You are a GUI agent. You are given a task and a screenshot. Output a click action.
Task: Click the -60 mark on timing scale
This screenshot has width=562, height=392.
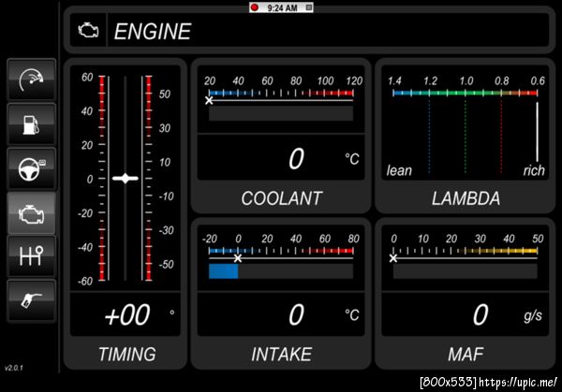point(85,281)
